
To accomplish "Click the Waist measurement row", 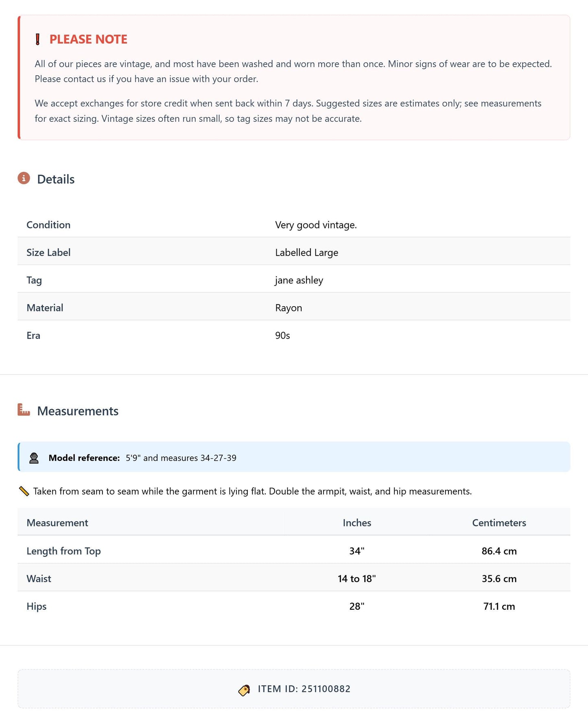I will click(294, 578).
